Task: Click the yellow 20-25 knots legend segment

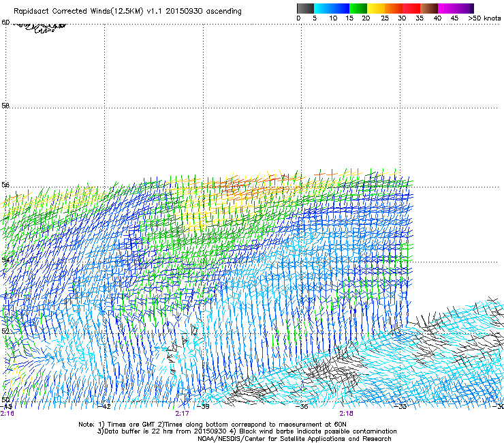Action: tap(376, 8)
